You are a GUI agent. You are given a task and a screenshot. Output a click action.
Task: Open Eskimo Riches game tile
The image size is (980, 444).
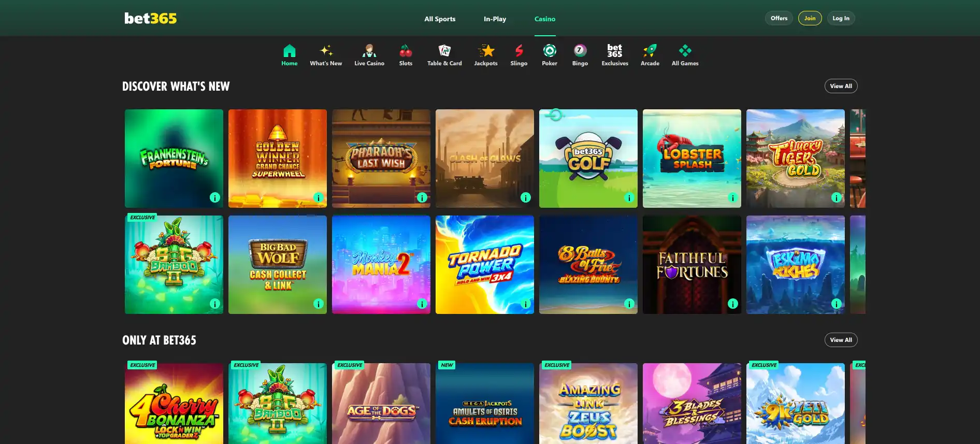(796, 265)
